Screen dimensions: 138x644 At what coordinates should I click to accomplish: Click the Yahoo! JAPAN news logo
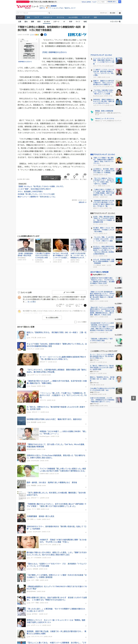(27, 7)
